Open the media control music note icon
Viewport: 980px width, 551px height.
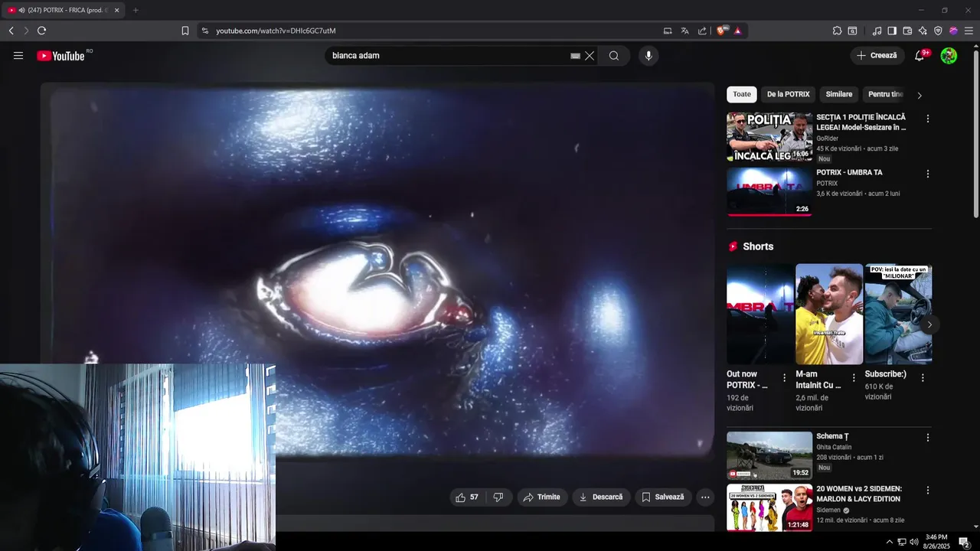pyautogui.click(x=877, y=31)
